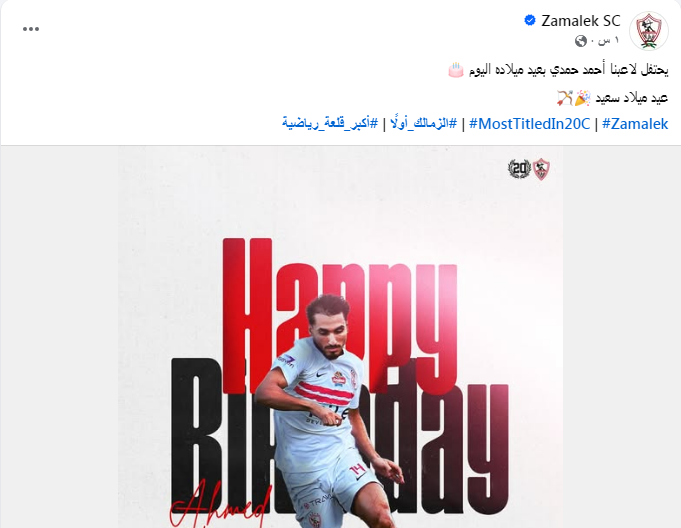Click the Zamalek crest inside the image

[541, 169]
